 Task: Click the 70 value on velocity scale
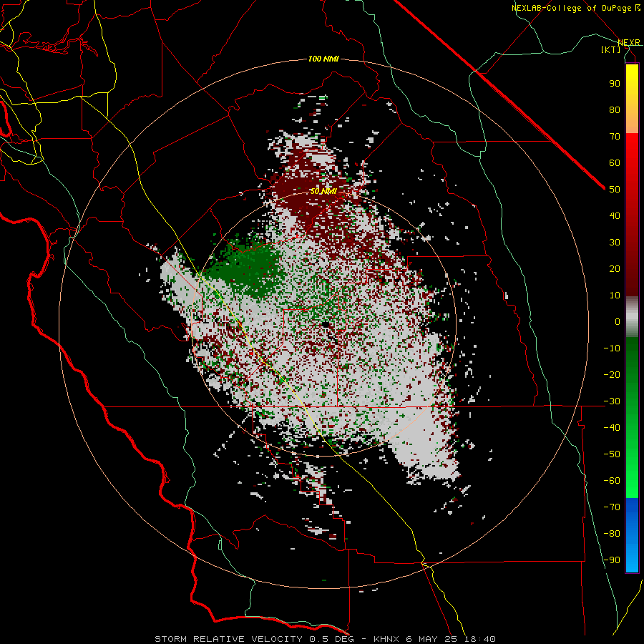click(x=615, y=137)
